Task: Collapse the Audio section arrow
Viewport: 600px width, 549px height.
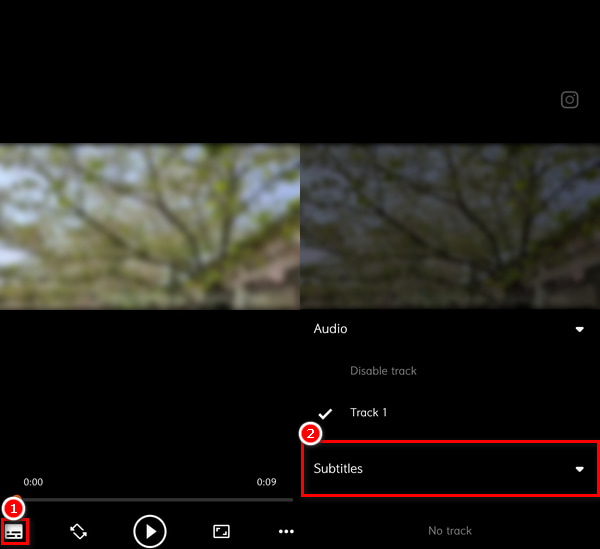Action: (580, 329)
